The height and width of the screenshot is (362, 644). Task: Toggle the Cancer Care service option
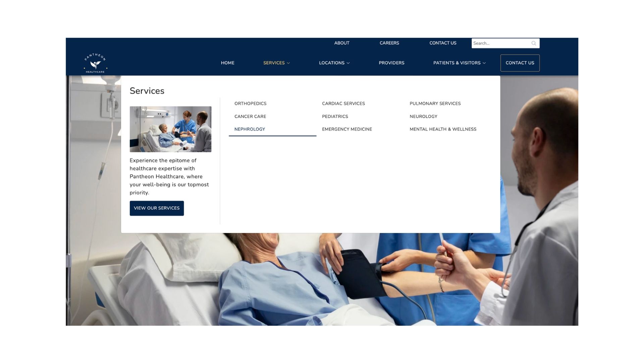point(250,116)
